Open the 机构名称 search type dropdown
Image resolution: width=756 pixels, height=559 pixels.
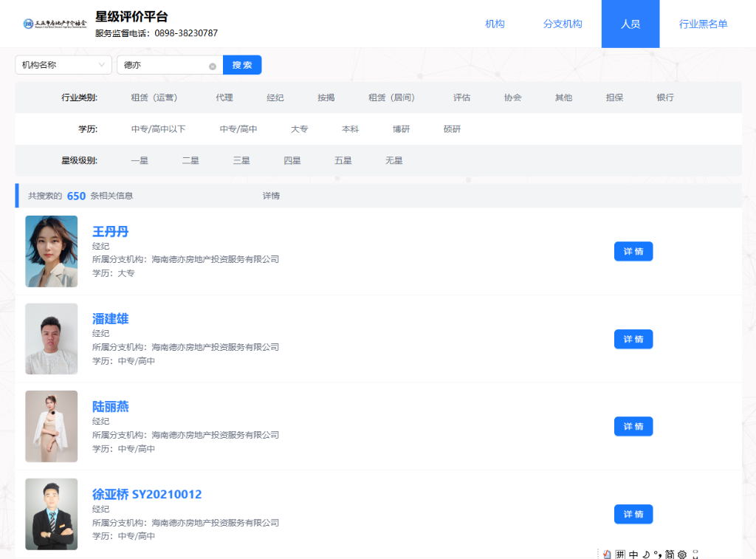[63, 65]
